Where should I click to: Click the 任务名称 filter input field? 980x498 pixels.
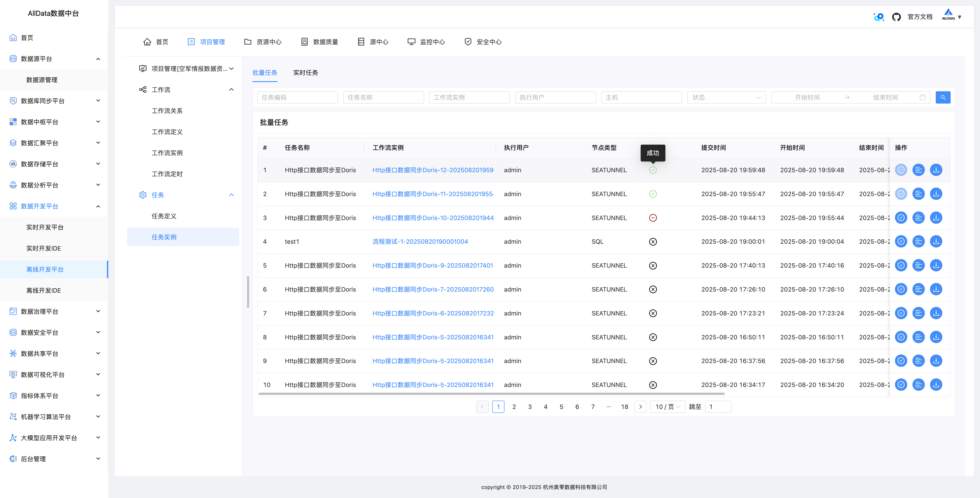click(383, 97)
